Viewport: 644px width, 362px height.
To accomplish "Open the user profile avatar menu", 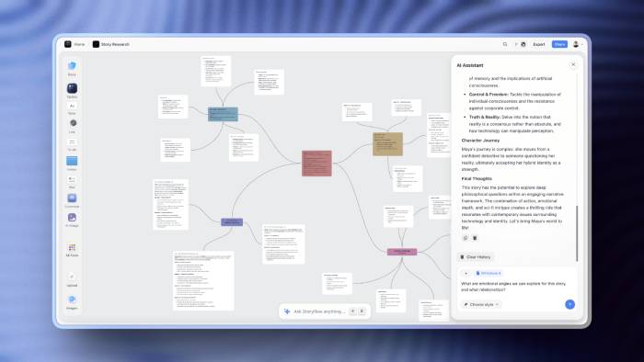I will coord(576,44).
